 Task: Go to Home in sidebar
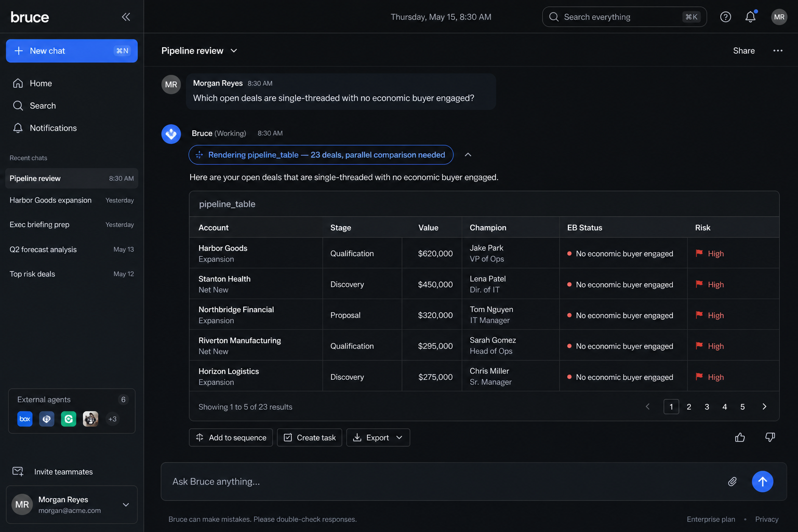click(x=72, y=83)
